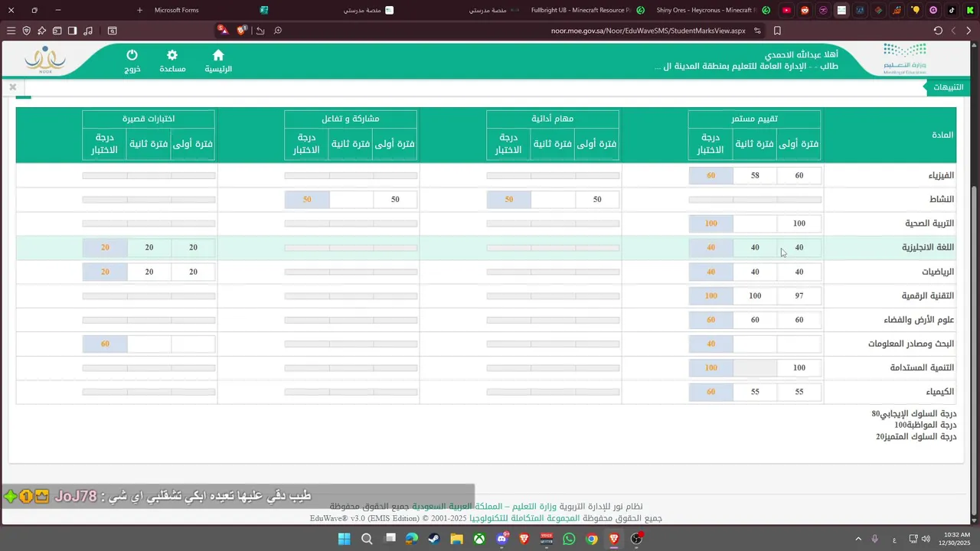Toggle the sidebar panel icon

(x=72, y=31)
